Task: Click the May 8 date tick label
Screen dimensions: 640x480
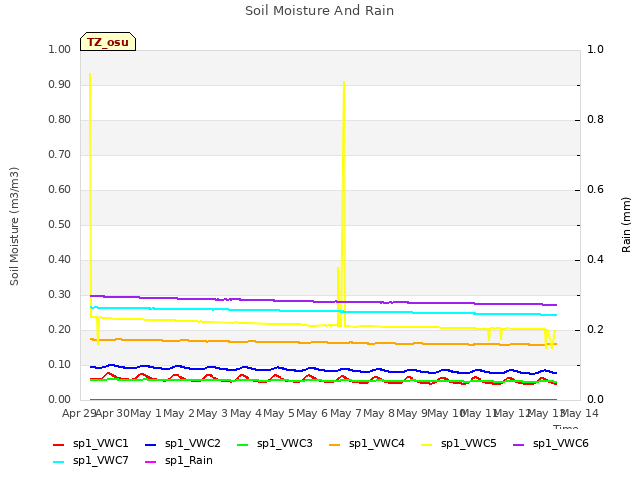Action: pos(379,414)
